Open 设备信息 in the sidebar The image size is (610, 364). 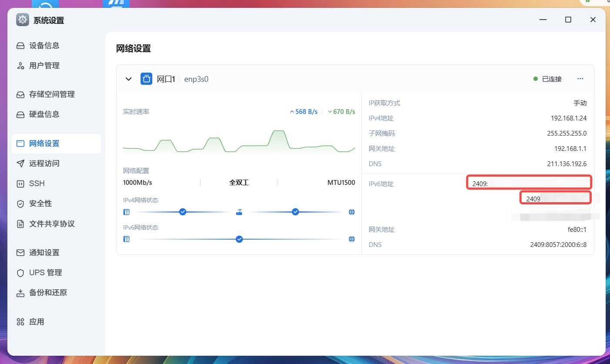pyautogui.click(x=44, y=46)
